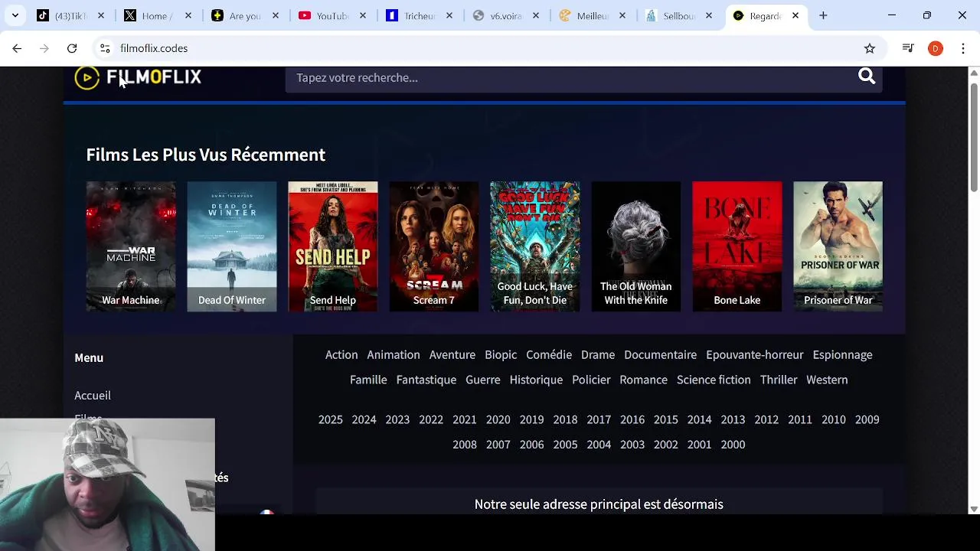The image size is (980, 551).
Task: Open Accueil in the side menu
Action: tap(93, 396)
